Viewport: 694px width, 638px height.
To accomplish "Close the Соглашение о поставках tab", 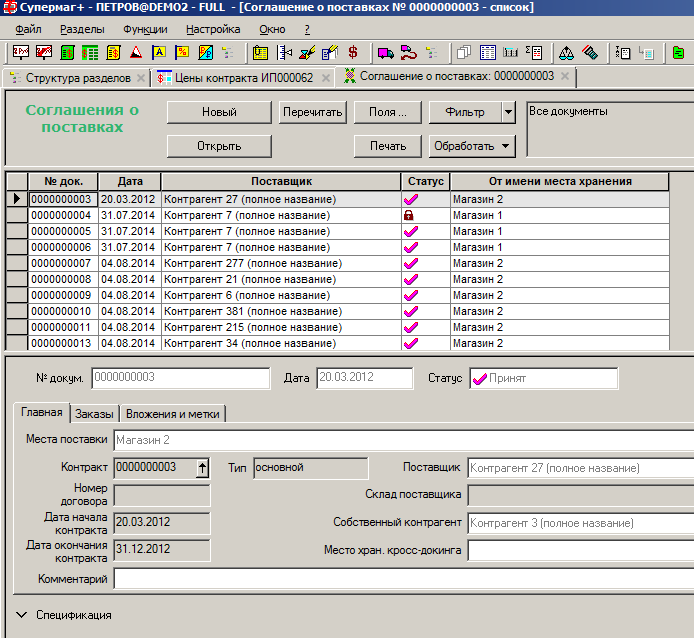I will click(x=565, y=76).
